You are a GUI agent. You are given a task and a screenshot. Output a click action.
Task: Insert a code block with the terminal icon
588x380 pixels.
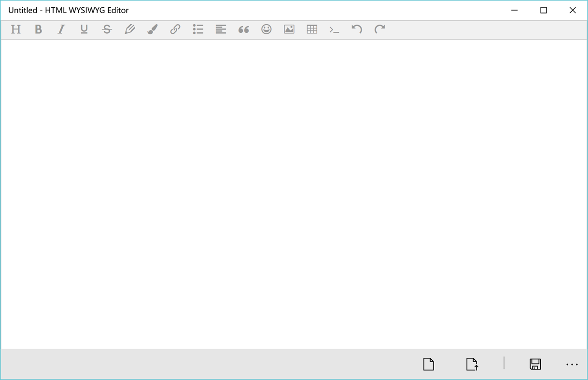point(334,29)
